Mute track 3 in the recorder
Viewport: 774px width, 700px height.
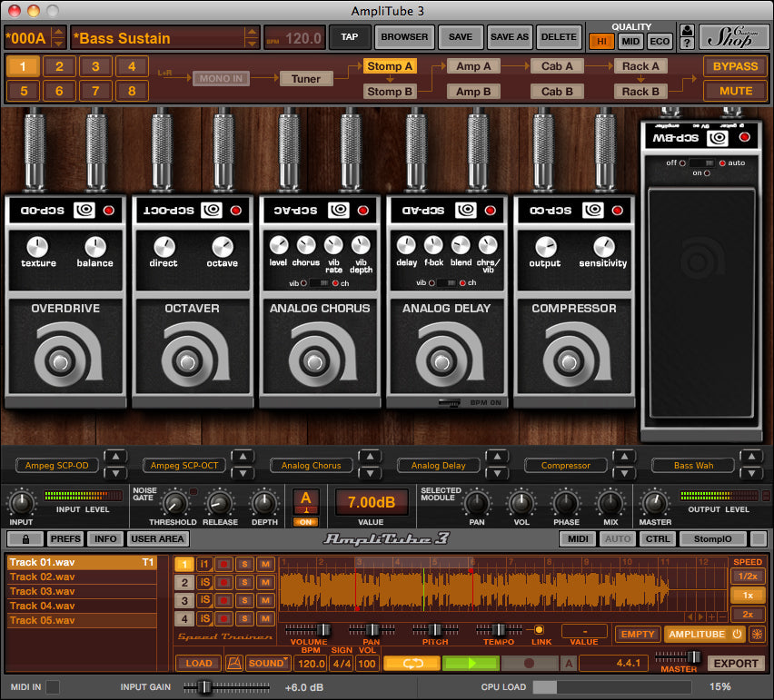pyautogui.click(x=265, y=600)
